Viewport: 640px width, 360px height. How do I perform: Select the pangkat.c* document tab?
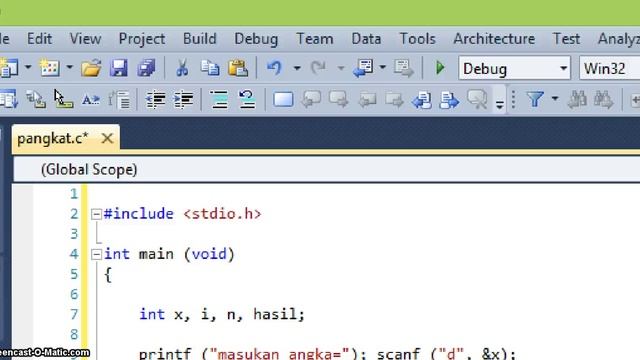tap(53, 139)
